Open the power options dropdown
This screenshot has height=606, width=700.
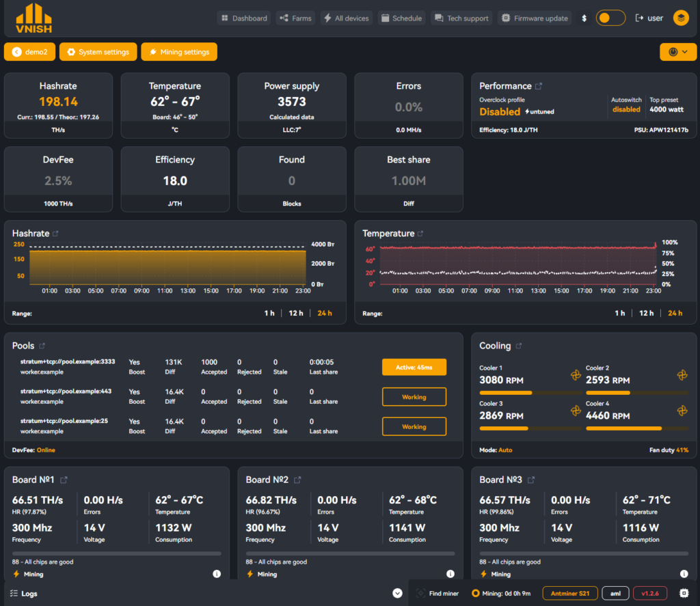click(x=677, y=52)
